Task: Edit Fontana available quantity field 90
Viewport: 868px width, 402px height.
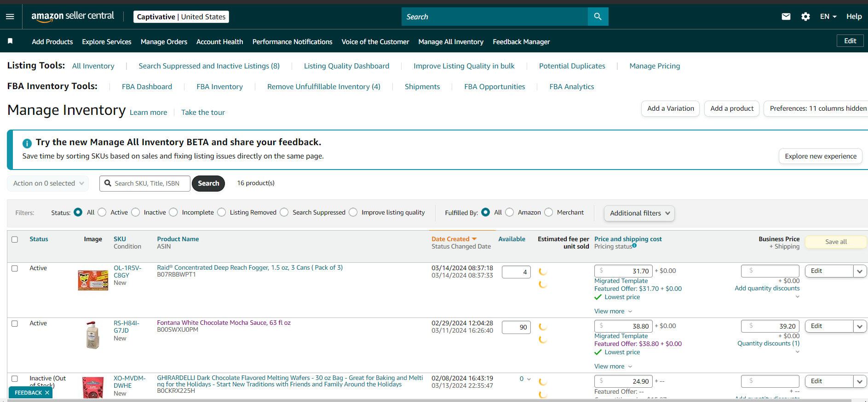Action: tap(517, 327)
